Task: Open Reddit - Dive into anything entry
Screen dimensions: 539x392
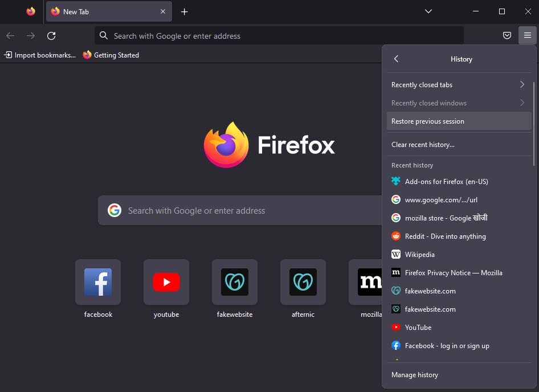Action: (459, 236)
